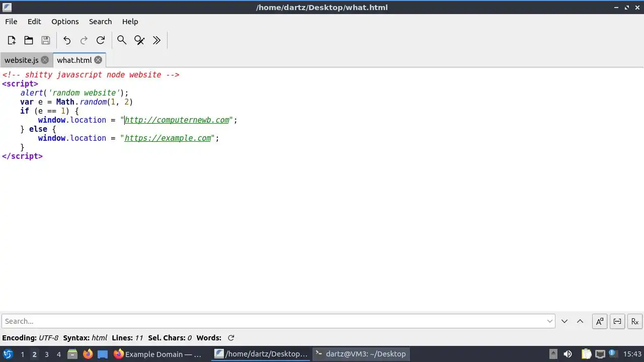
Task: Launch the file manager from the taskbar
Action: click(x=72, y=354)
